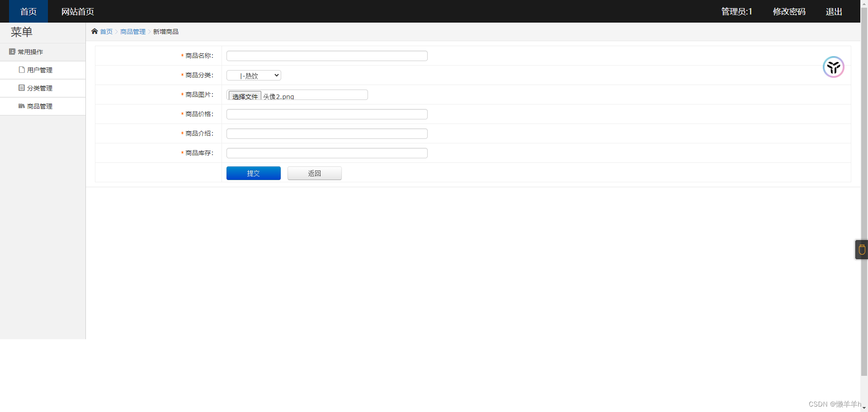Click the circular floating assistant icon
The width and height of the screenshot is (868, 412).
tap(833, 67)
